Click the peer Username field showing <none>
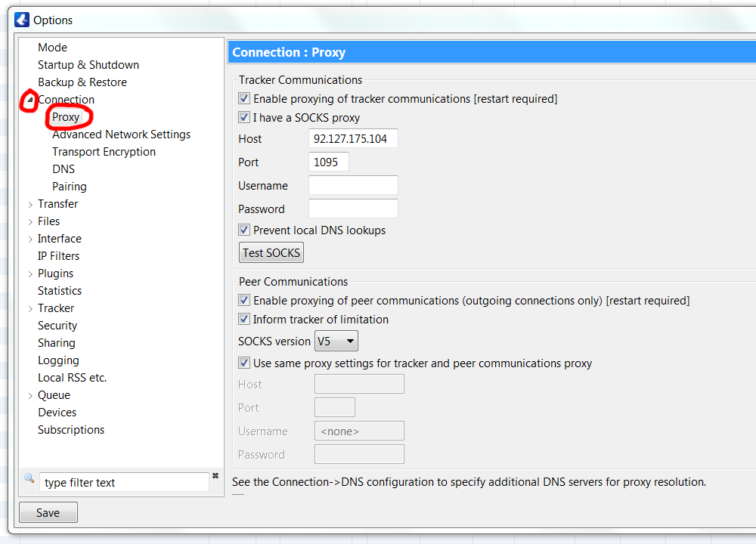Image resolution: width=756 pixels, height=544 pixels. (359, 431)
